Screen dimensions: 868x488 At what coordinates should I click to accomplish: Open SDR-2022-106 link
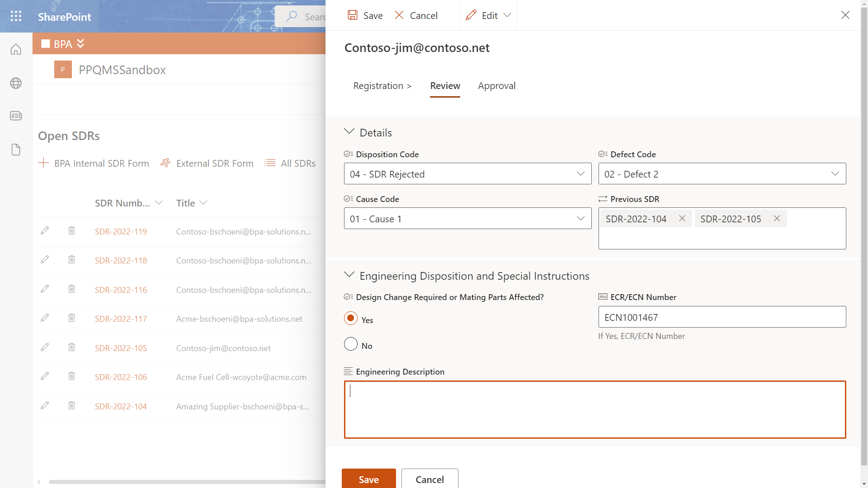coord(121,377)
